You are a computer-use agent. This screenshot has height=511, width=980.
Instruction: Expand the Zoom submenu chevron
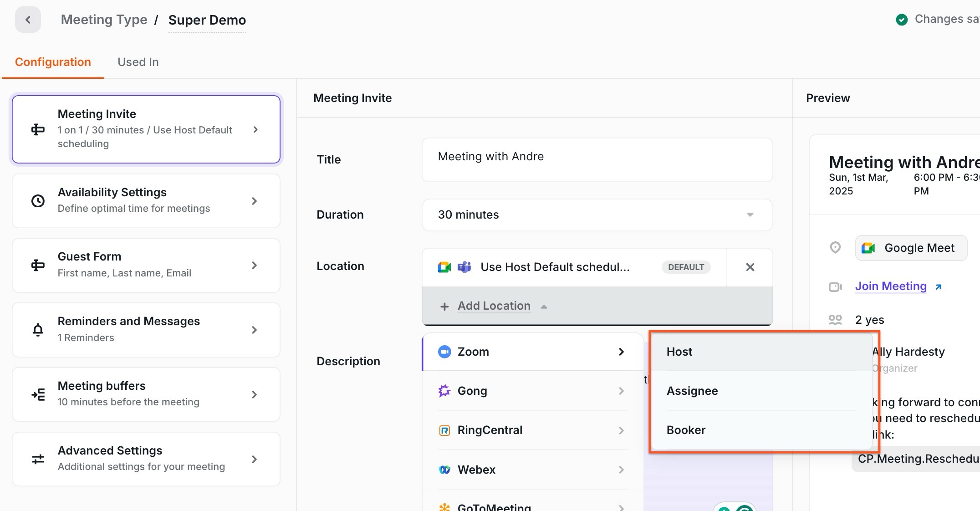tap(621, 352)
